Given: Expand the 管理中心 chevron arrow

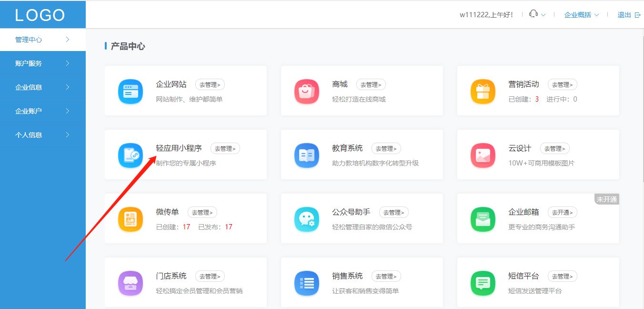Looking at the screenshot, I should [x=68, y=40].
